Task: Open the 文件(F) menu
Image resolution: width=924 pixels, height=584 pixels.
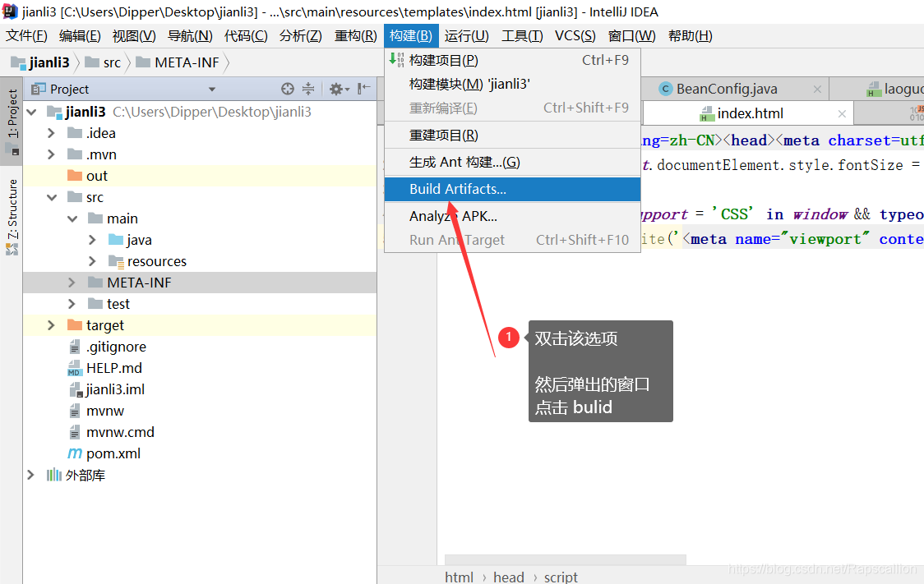Action: coord(26,36)
